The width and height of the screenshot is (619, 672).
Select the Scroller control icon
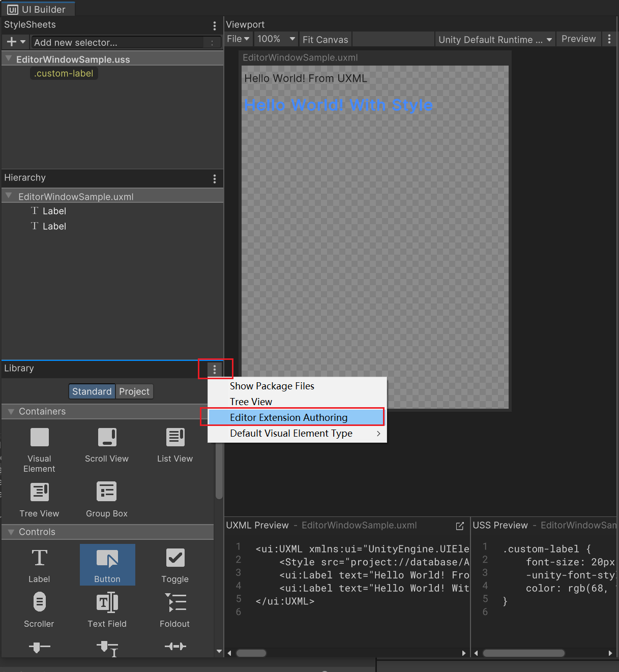click(39, 603)
